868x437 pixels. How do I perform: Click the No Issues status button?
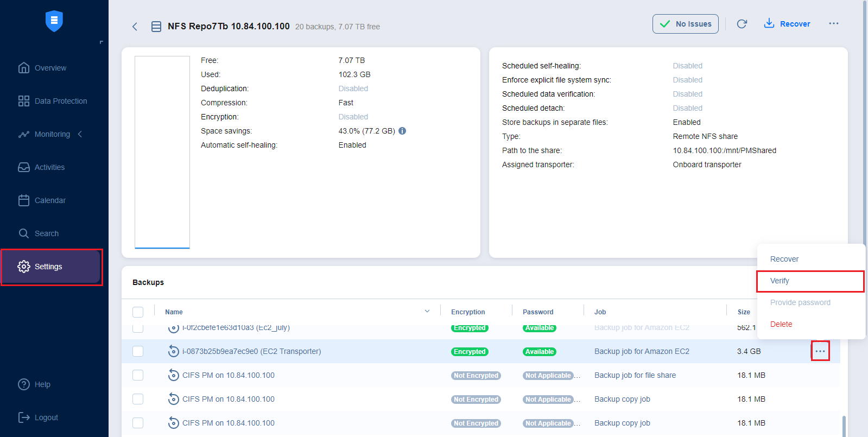pyautogui.click(x=685, y=24)
